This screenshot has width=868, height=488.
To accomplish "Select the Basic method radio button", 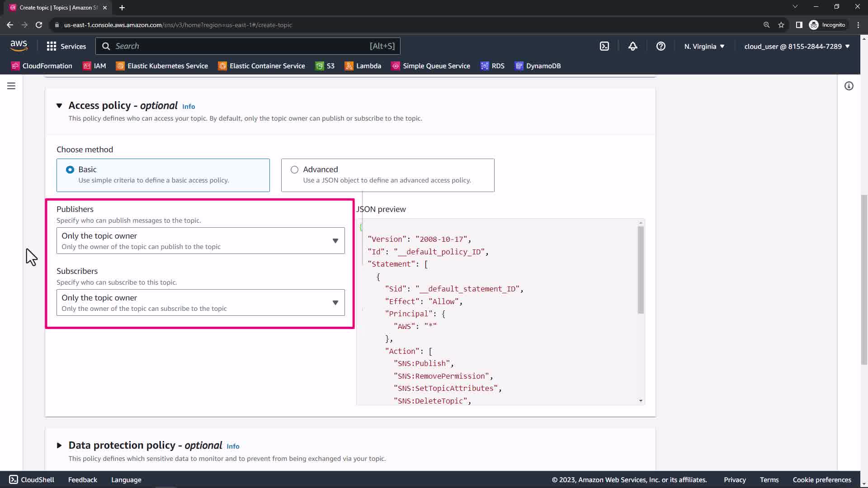I will (70, 169).
